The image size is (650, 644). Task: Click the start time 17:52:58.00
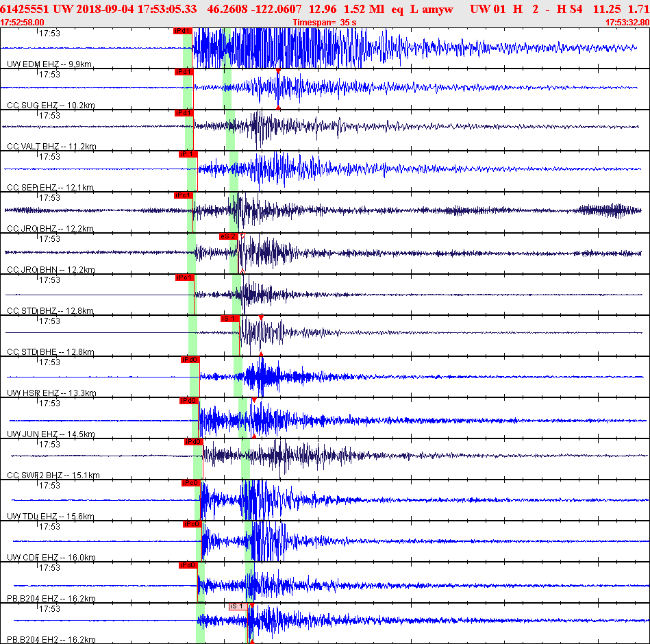[x=22, y=23]
